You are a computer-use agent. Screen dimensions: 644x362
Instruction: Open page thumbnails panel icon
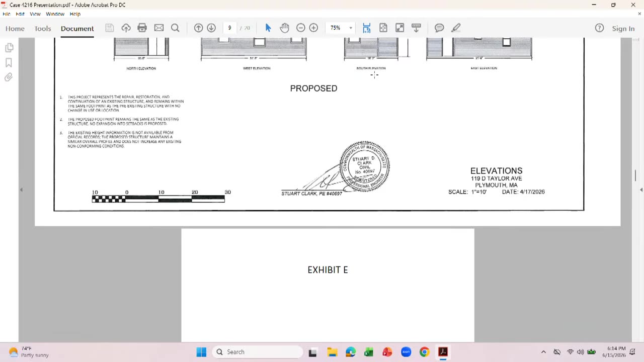coord(9,48)
